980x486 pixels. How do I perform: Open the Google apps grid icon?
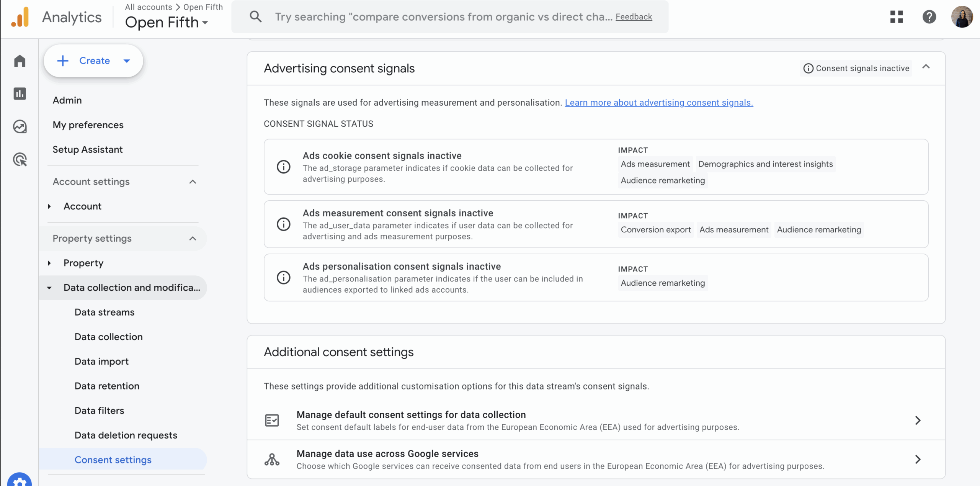897,17
